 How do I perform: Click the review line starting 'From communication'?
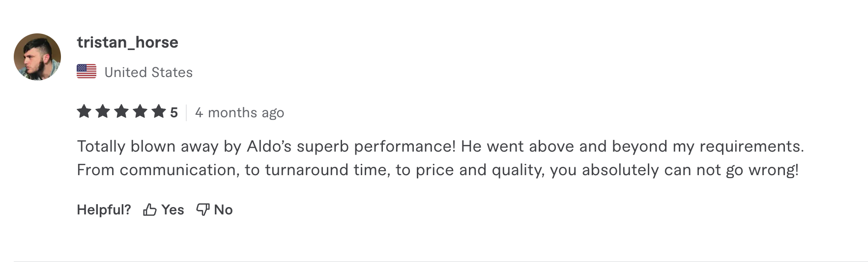click(438, 170)
